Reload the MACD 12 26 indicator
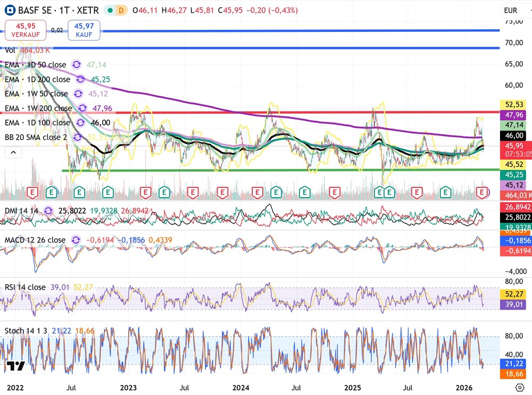532x395 pixels. pos(75,240)
